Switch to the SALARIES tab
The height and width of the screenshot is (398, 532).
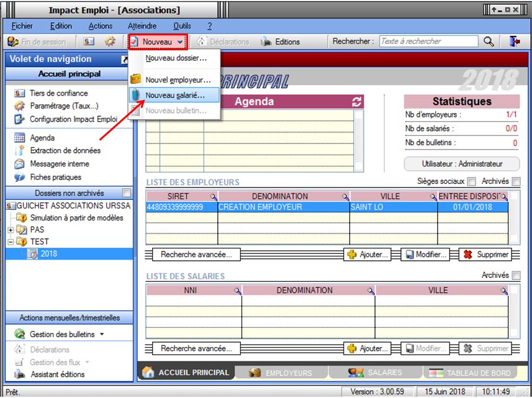click(376, 373)
